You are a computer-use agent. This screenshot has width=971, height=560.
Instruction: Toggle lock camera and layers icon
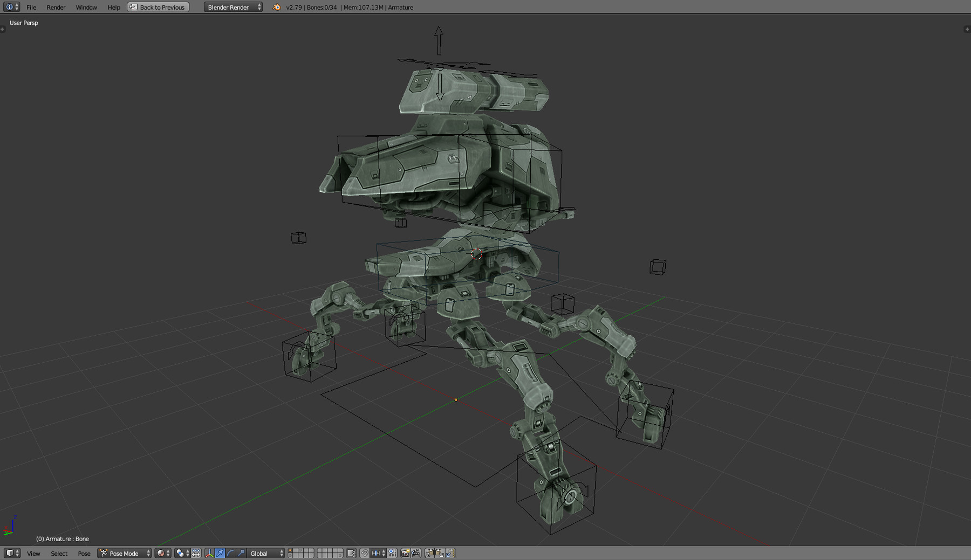pos(352,554)
